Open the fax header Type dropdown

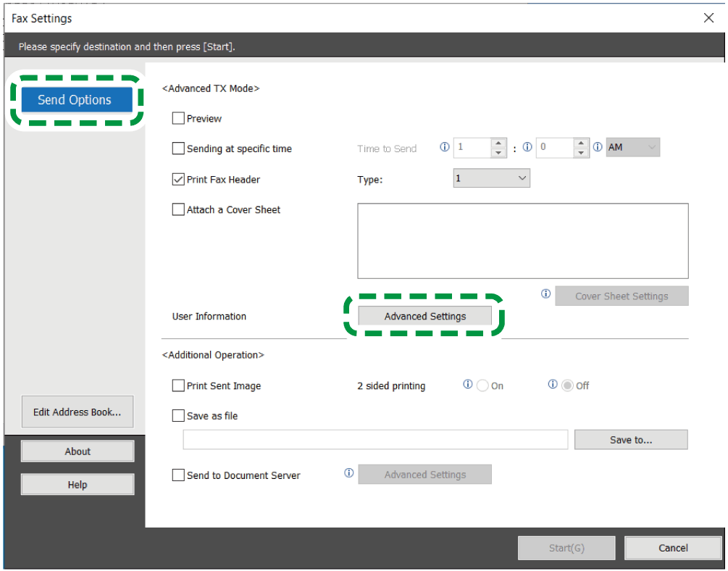click(x=491, y=178)
